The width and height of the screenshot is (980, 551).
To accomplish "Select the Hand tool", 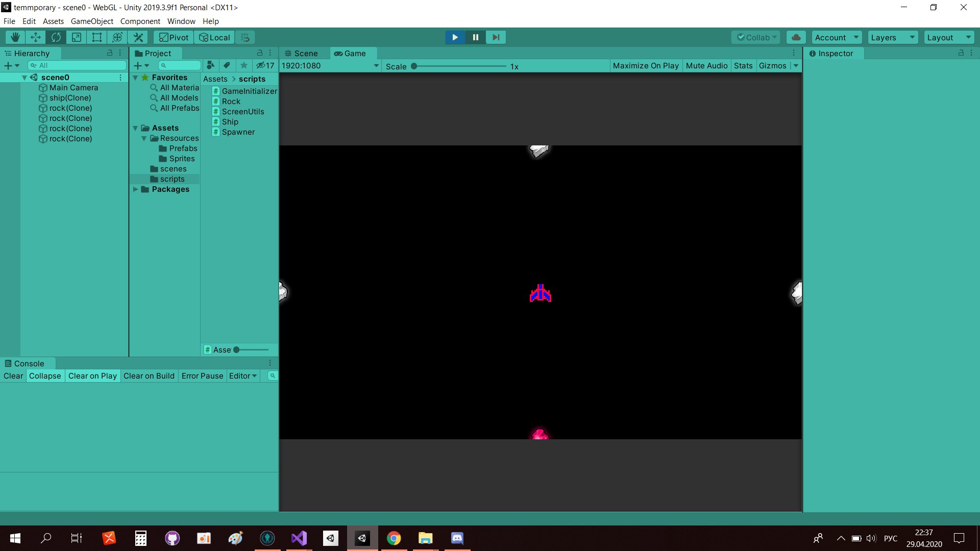I will tap(15, 37).
